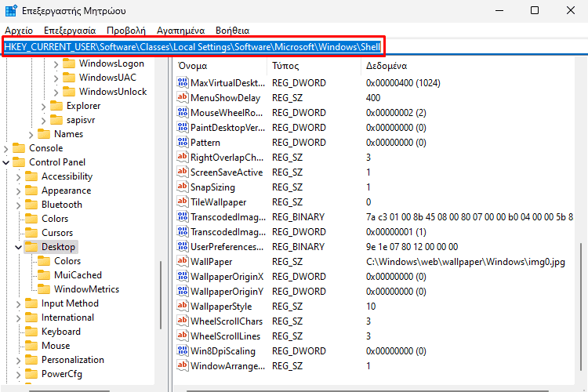
Task: Expand the PowerCfg tree node
Action: point(18,375)
